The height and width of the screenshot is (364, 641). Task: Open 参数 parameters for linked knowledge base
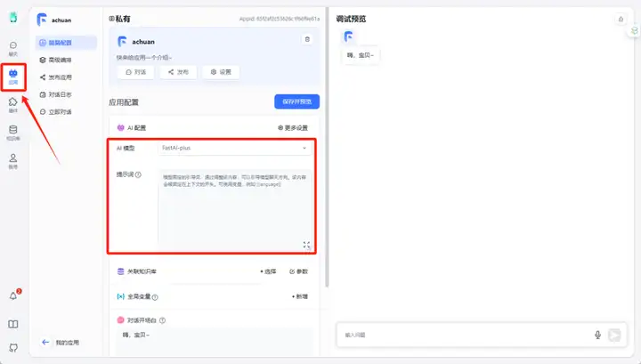click(299, 271)
